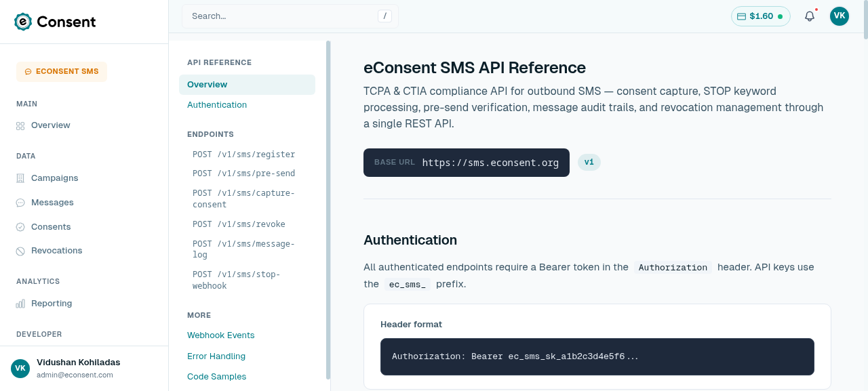Open Reporting via the bar chart icon
The height and width of the screenshot is (391, 868).
tap(20, 303)
